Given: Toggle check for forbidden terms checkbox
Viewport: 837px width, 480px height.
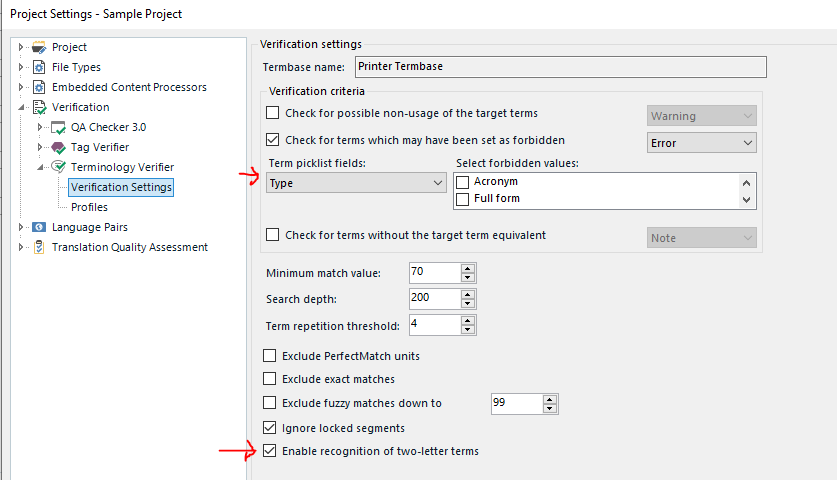Looking at the screenshot, I should pos(273,140).
